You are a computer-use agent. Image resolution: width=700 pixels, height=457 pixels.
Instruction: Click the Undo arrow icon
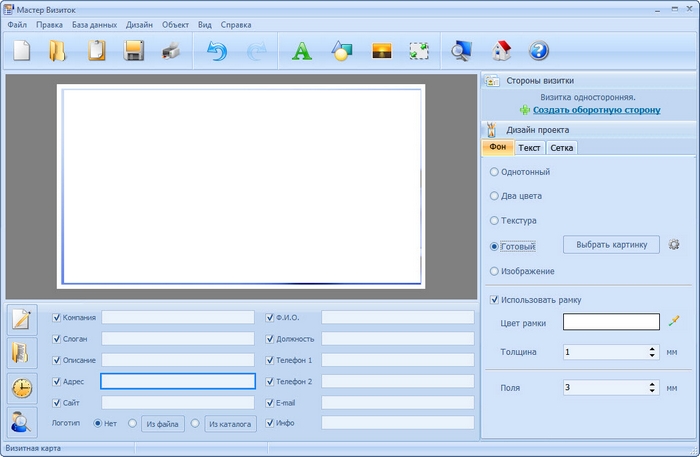(217, 51)
